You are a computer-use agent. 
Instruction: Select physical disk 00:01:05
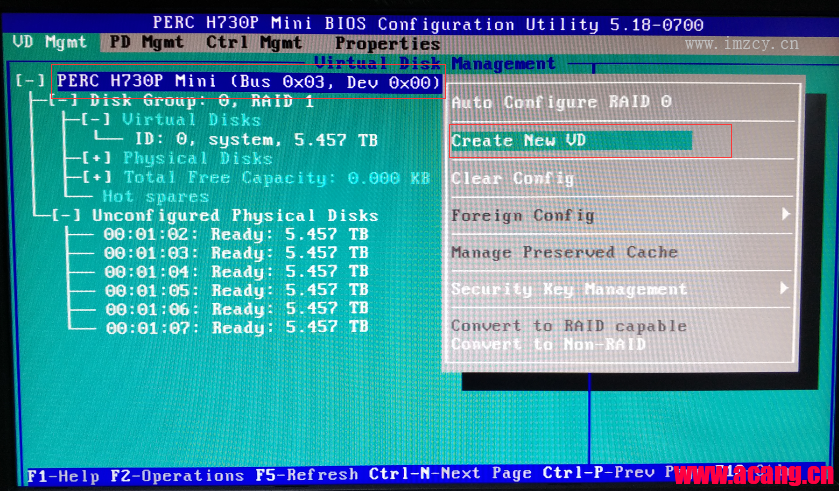coord(237,290)
